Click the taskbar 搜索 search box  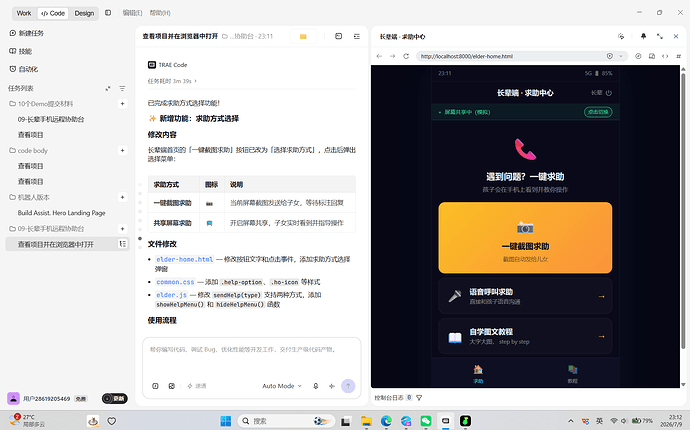pos(286,421)
